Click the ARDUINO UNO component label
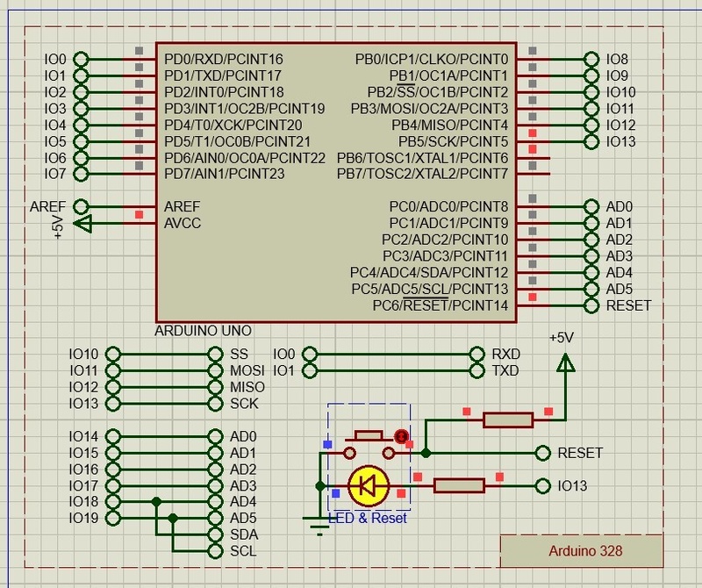The image size is (702, 588). [203, 331]
